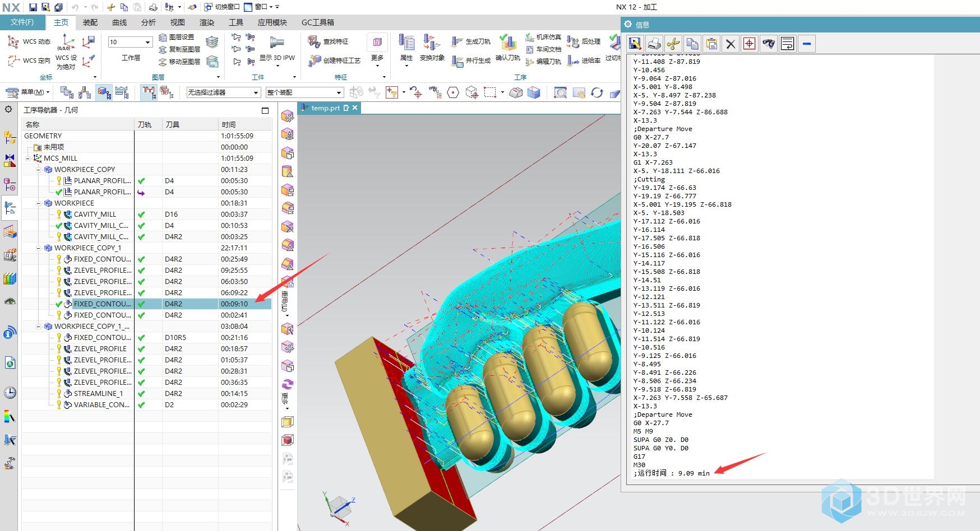Switch to the 视图 (View) ribbon tab
980x531 pixels.
[x=178, y=22]
